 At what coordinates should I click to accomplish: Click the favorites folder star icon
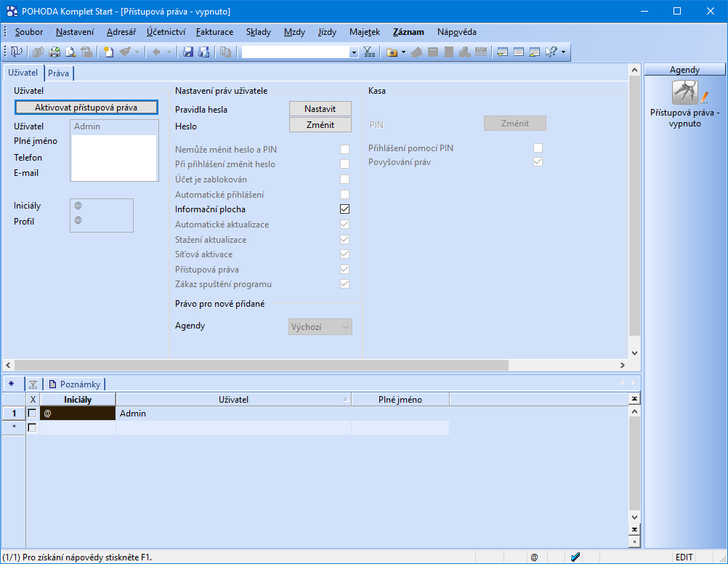392,52
